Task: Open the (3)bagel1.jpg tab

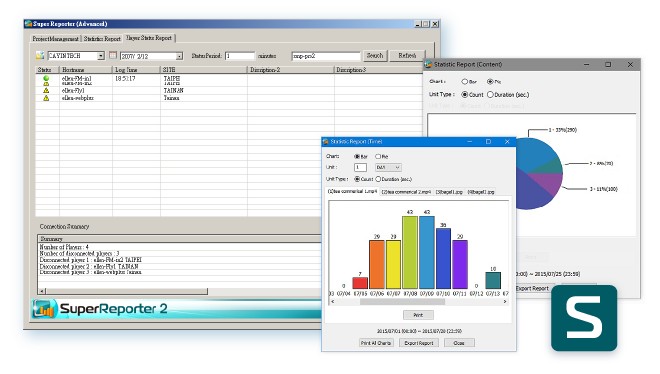Action: click(449, 192)
